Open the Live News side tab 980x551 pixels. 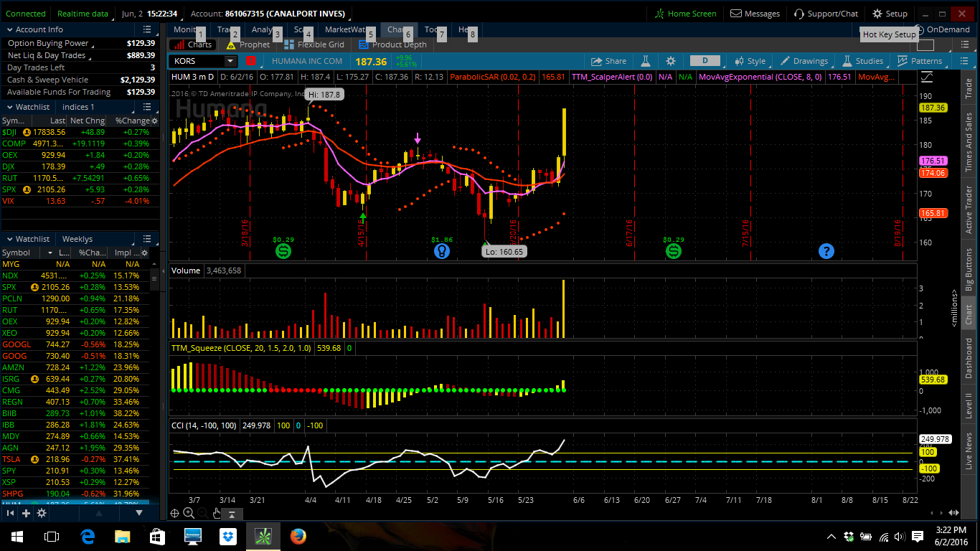pyautogui.click(x=969, y=451)
